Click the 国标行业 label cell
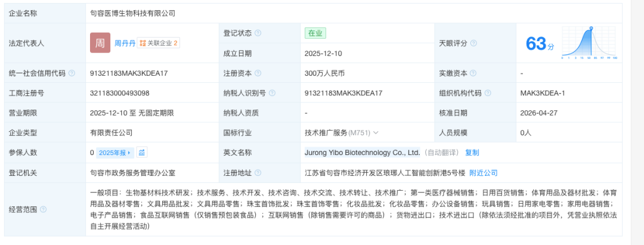The image size is (644, 245). pyautogui.click(x=259, y=133)
